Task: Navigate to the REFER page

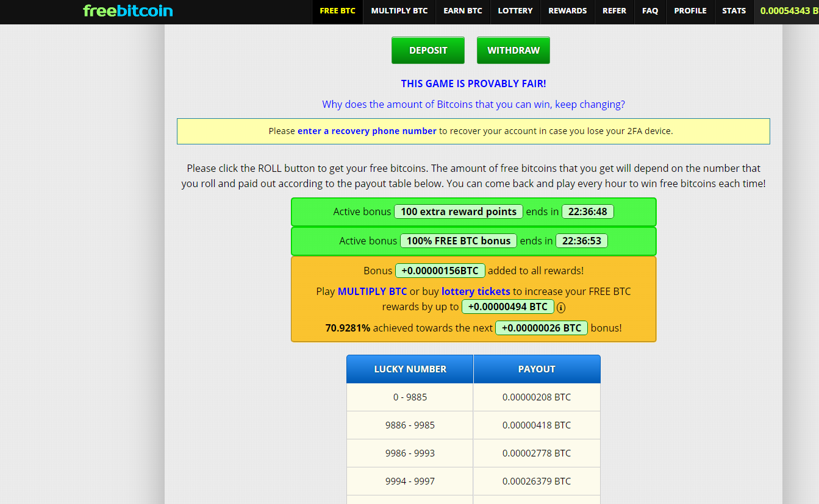Action: [x=614, y=11]
